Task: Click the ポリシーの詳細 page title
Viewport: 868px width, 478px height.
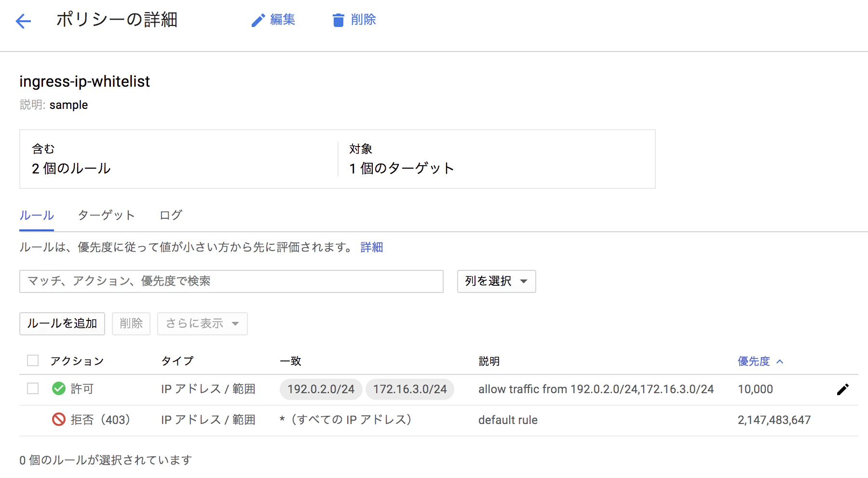Action: [117, 20]
